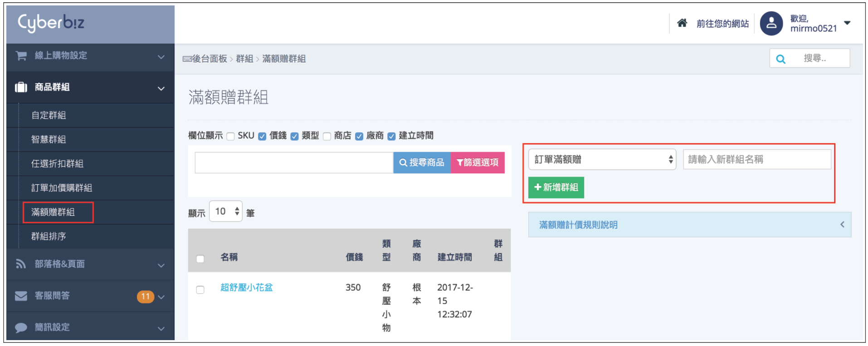
Task: Toggle the SKU column checkbox
Action: 230,136
